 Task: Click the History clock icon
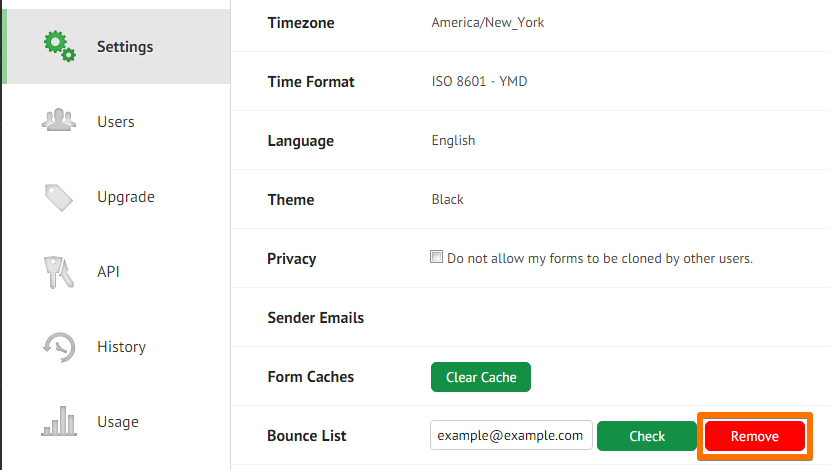60,347
